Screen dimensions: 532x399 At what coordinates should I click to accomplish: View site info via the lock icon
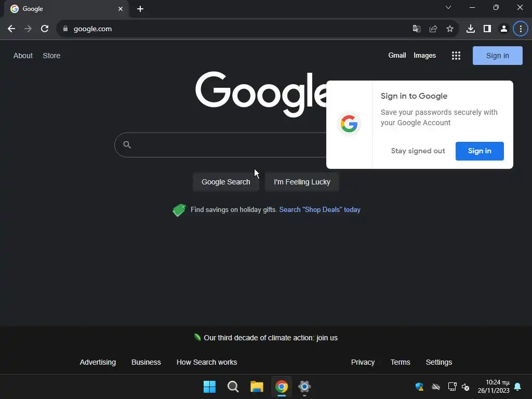(x=65, y=29)
